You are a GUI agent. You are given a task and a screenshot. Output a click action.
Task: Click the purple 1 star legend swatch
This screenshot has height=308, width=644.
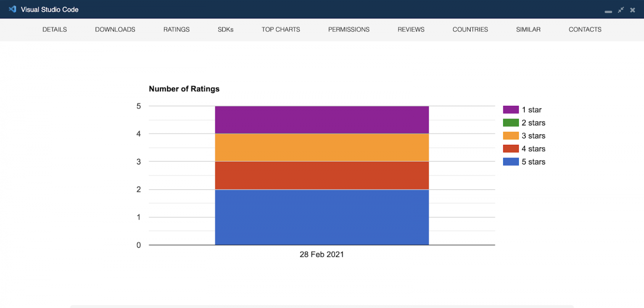pyautogui.click(x=511, y=109)
